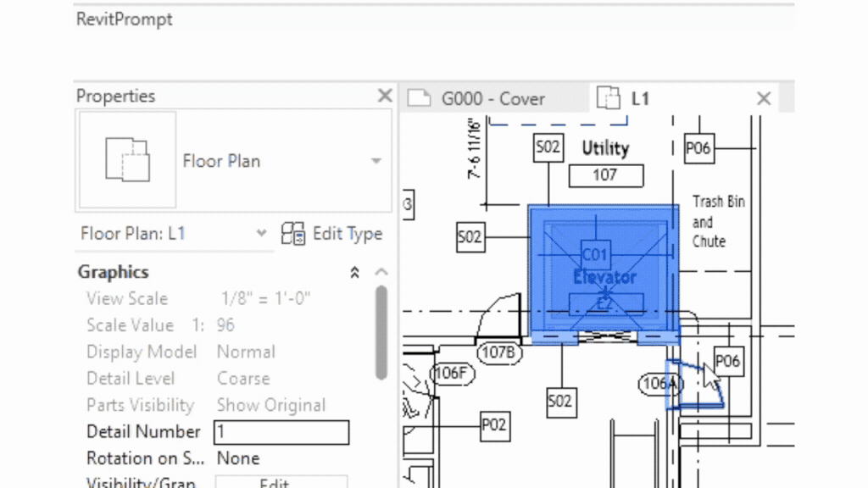The width and height of the screenshot is (868, 488).
Task: Click the P02 tag in the plan
Action: (x=494, y=424)
